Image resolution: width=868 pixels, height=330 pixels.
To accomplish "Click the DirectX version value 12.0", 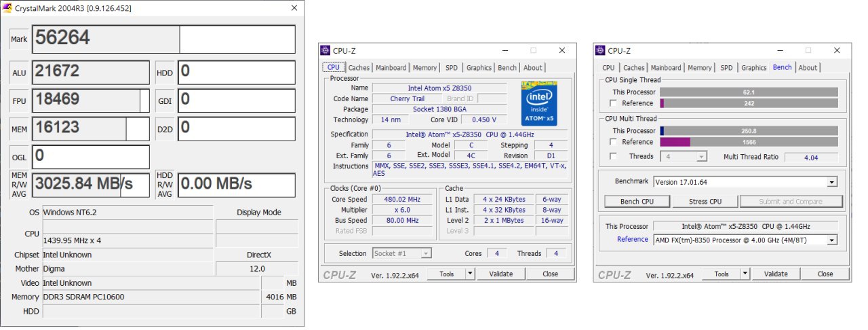I will pyautogui.click(x=257, y=269).
